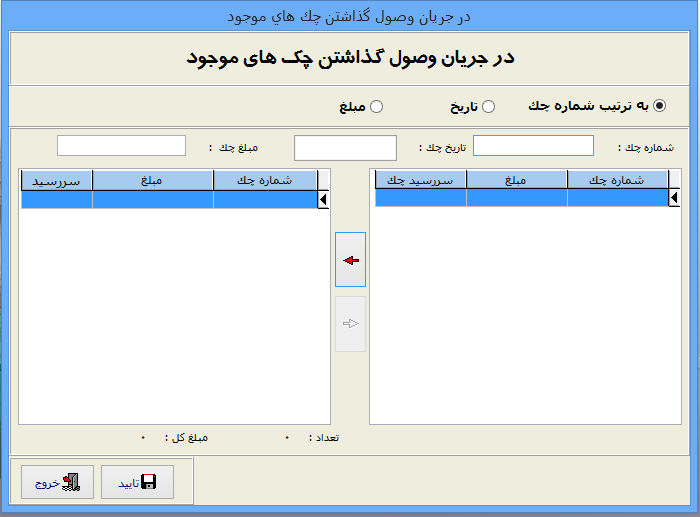The width and height of the screenshot is (700, 517).
Task: Click 'سررسید چك' column header in right grid
Action: coord(421,180)
